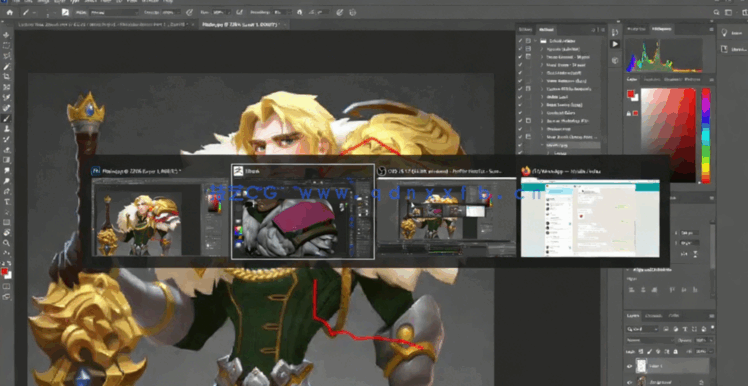
Task: Enable the airbrush build-up icon
Action: coord(239,12)
